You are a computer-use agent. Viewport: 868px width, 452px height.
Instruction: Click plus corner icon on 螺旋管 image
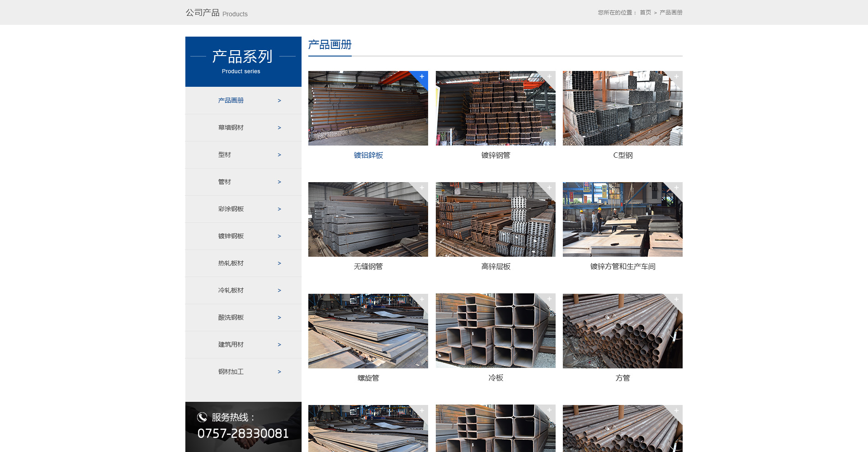(422, 299)
